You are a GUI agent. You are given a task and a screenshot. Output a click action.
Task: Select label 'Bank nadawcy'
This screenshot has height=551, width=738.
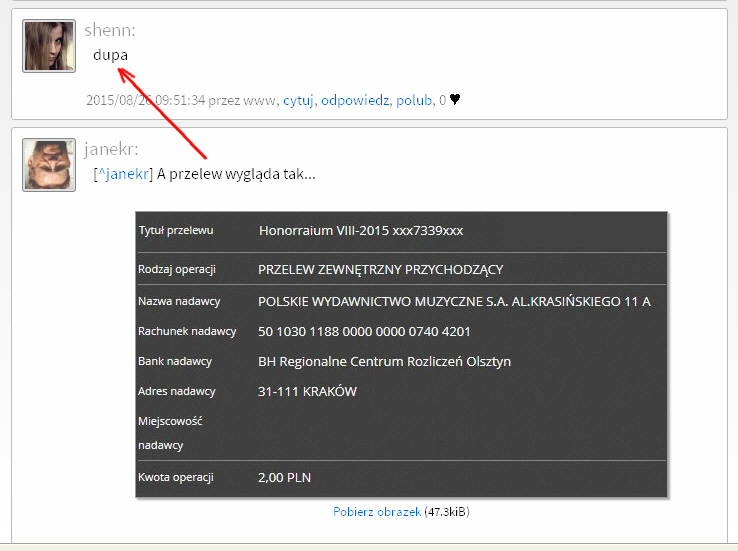tap(175, 361)
